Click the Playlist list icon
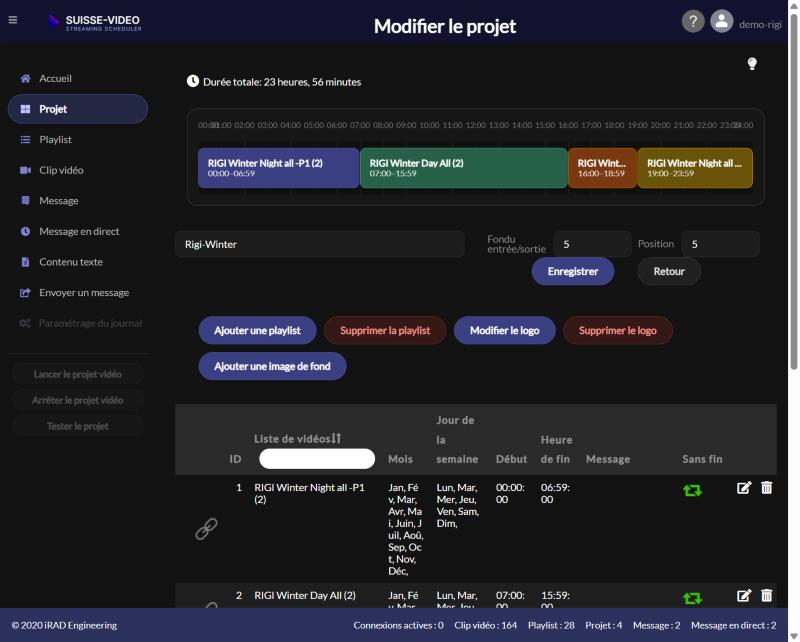 pos(25,140)
